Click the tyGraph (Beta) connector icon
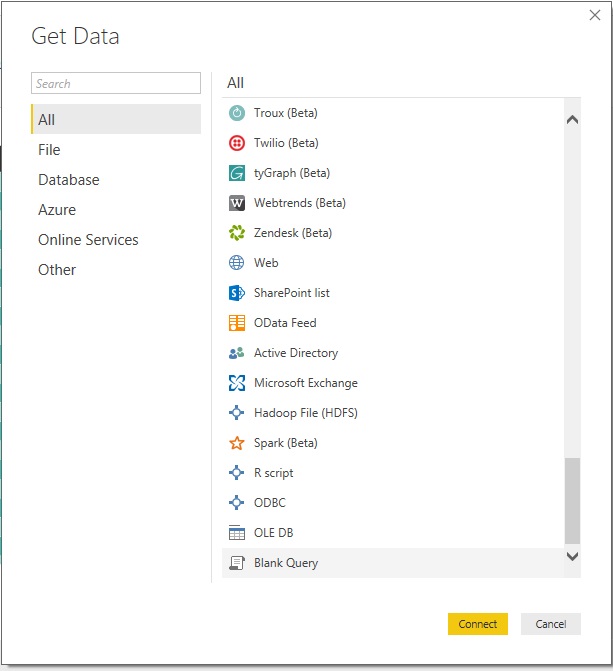 pos(237,173)
